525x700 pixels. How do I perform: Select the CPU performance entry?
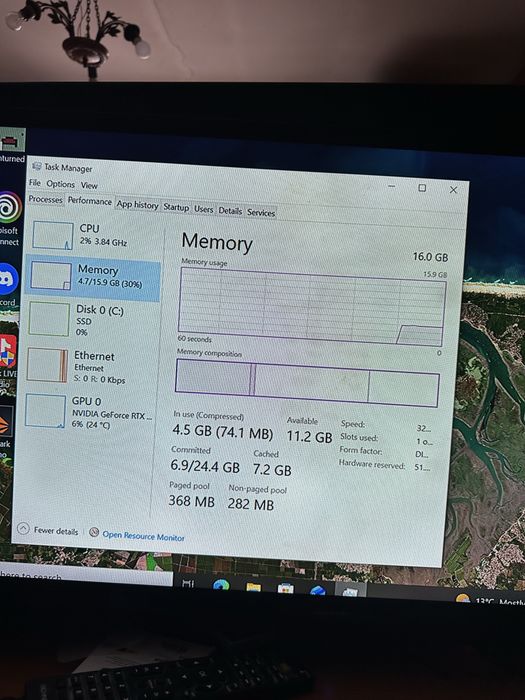tap(96, 236)
